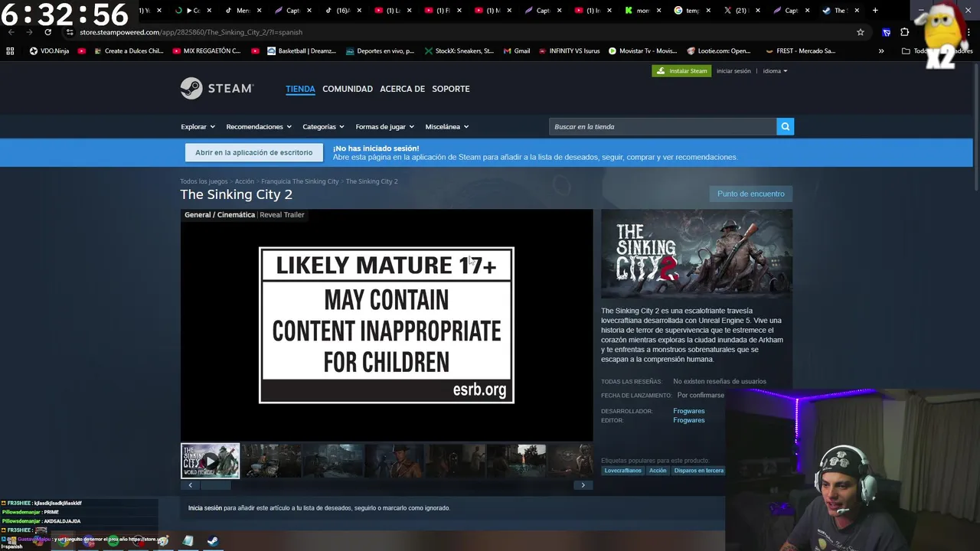Click Steam icon in the taskbar
The image size is (980, 551).
[x=213, y=541]
